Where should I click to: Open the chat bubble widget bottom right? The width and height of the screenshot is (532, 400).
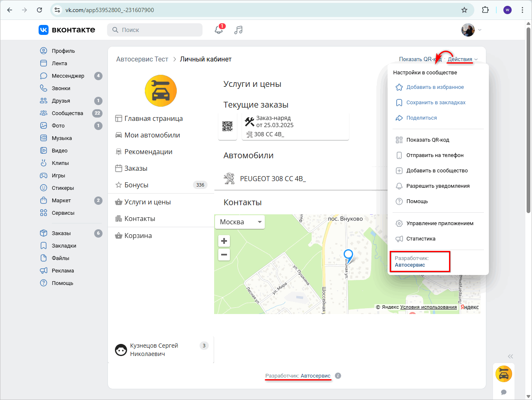click(503, 392)
